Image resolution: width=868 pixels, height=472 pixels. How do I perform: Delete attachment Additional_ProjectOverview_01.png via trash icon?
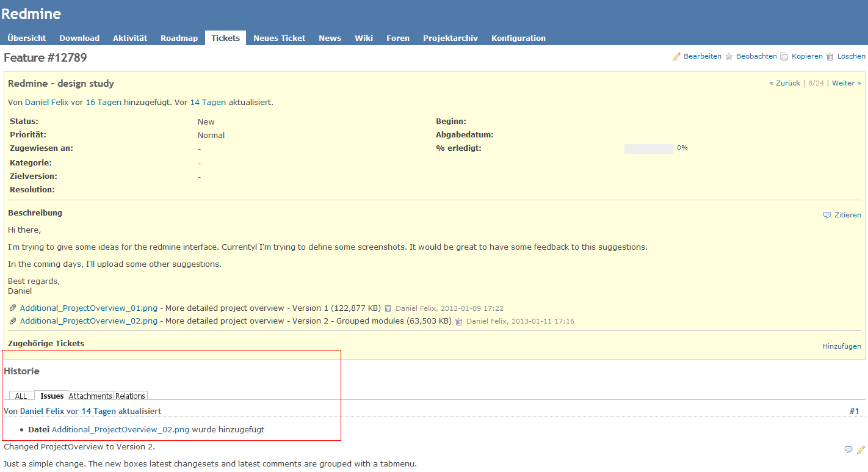(388, 308)
